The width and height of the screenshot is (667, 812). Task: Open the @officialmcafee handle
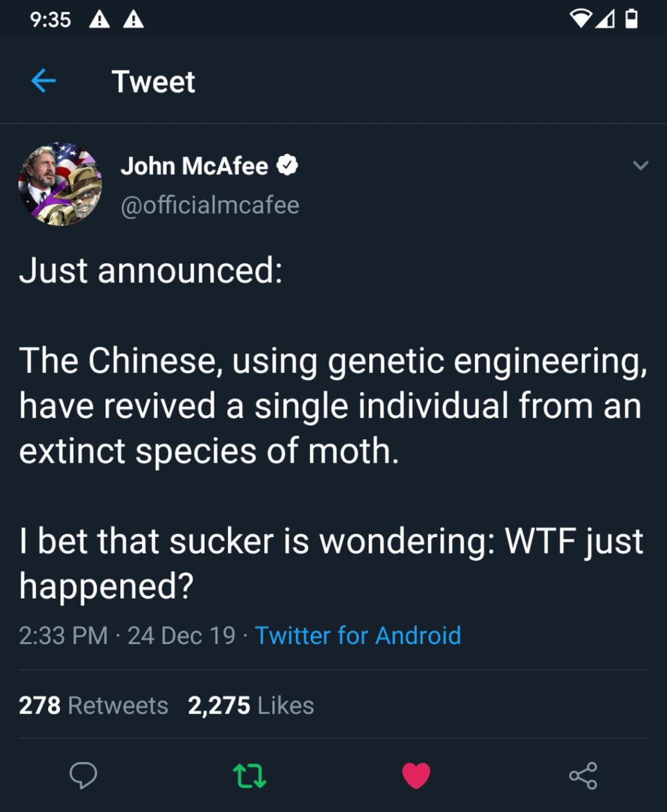coord(209,205)
